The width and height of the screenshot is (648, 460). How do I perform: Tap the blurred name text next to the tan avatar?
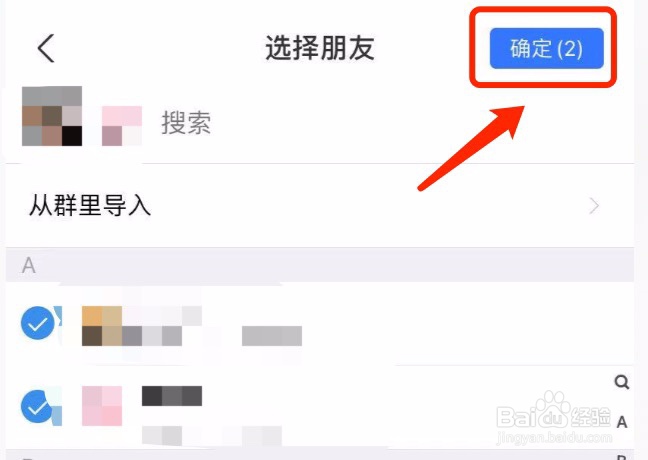162,326
